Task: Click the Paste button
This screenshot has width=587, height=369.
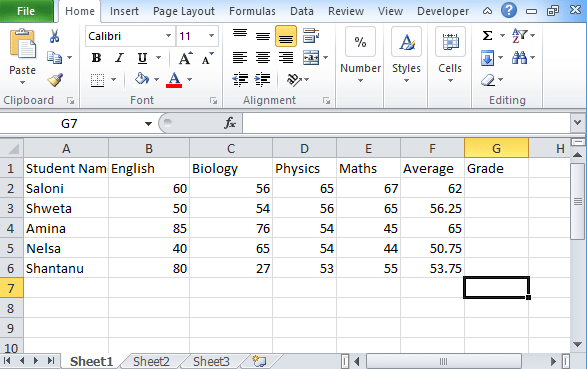Action: [23, 57]
